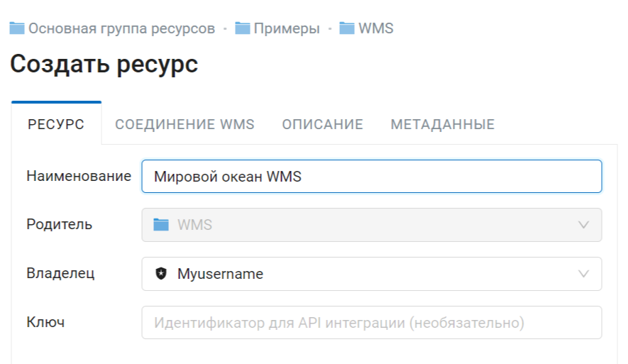Click the Создать ресурс page heading
The image size is (628, 364).
click(x=104, y=64)
